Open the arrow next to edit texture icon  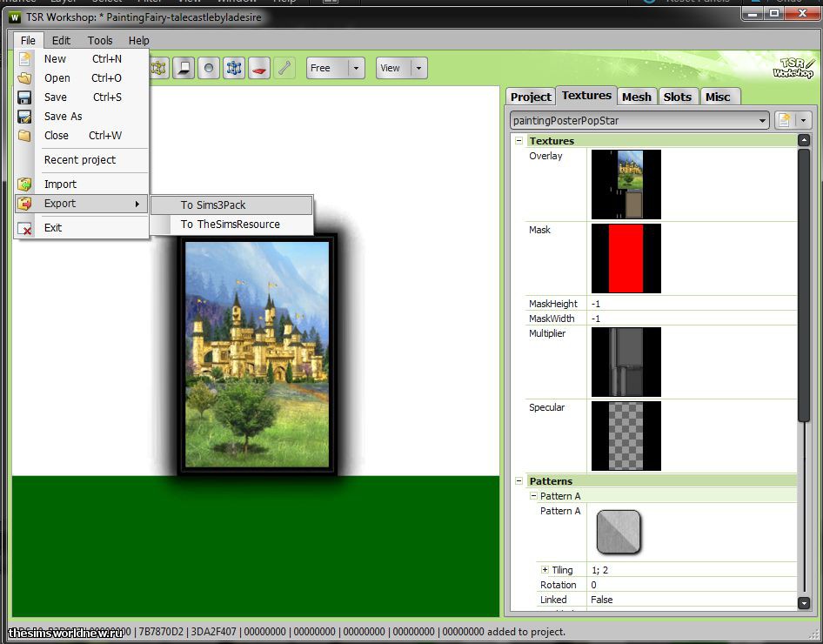click(x=804, y=120)
